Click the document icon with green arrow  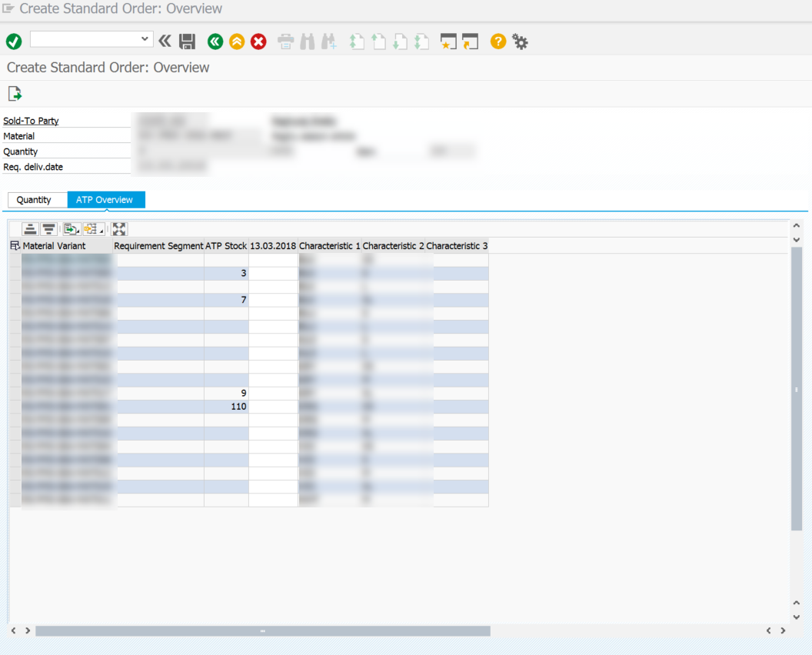[x=15, y=94]
